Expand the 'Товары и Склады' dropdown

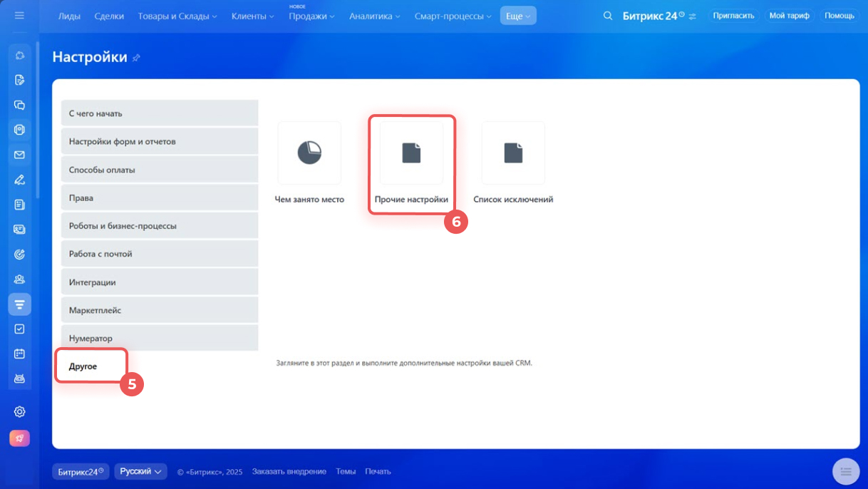pos(177,16)
